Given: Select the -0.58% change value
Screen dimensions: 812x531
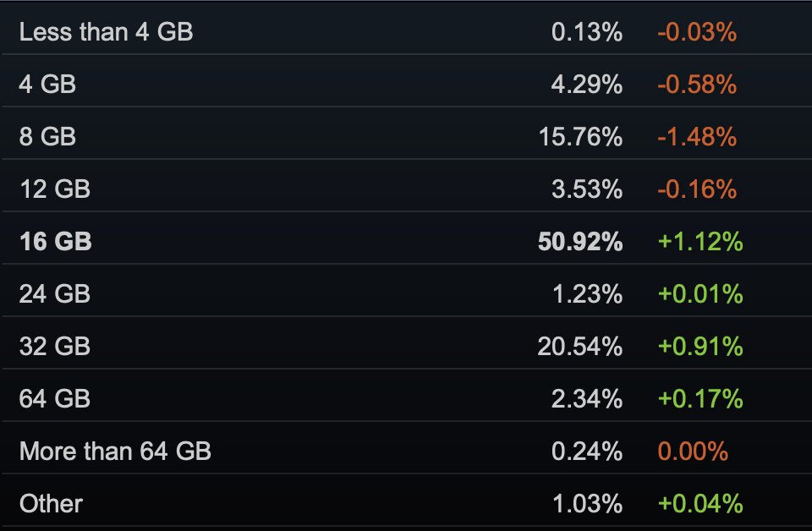Looking at the screenshot, I should (696, 84).
